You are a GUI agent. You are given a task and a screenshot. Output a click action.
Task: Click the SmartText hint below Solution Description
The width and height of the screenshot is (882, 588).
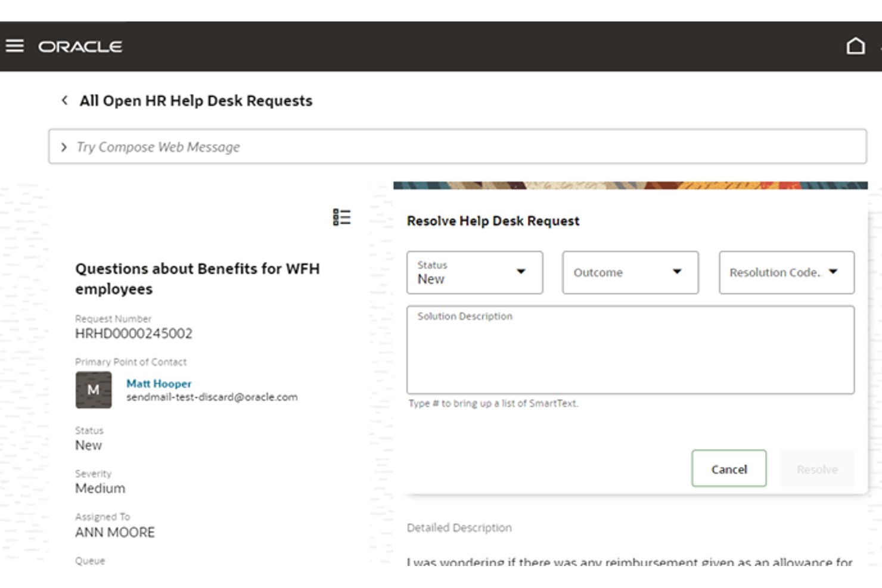coord(493,403)
